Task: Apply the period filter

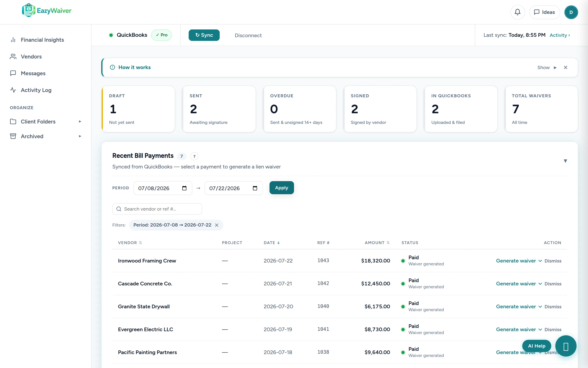Action: [282, 188]
